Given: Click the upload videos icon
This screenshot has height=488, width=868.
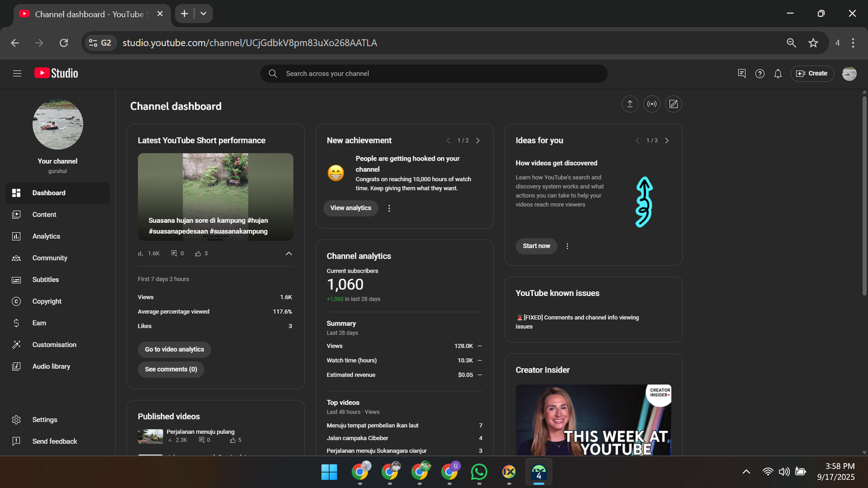Looking at the screenshot, I should tap(630, 104).
